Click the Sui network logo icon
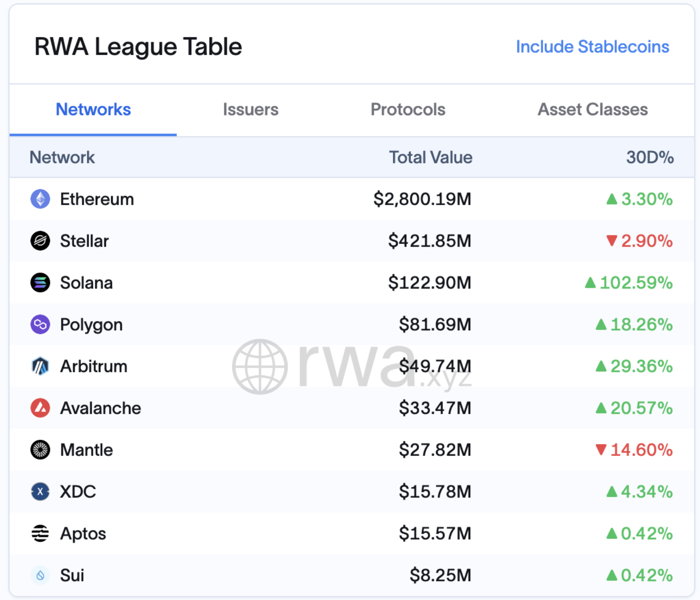 click(40, 575)
